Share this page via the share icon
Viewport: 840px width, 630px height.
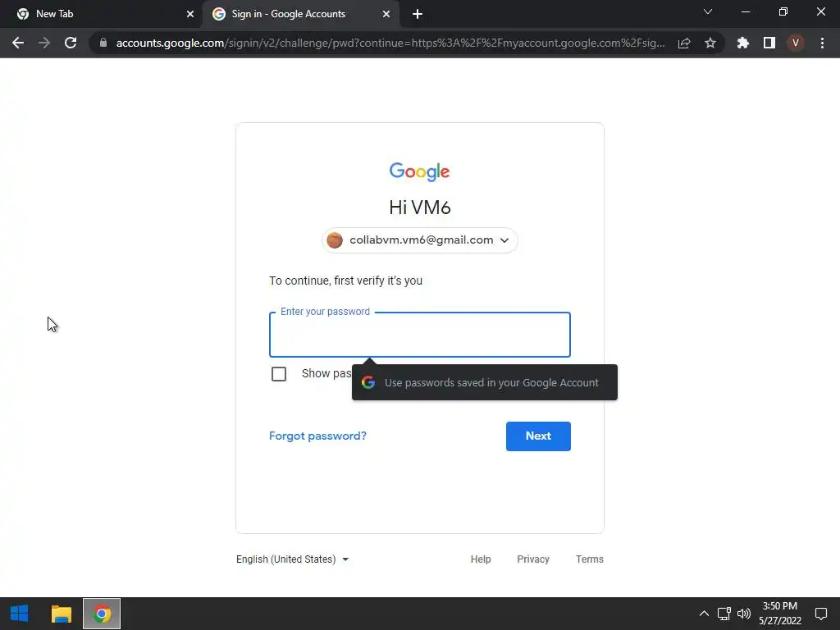click(684, 43)
